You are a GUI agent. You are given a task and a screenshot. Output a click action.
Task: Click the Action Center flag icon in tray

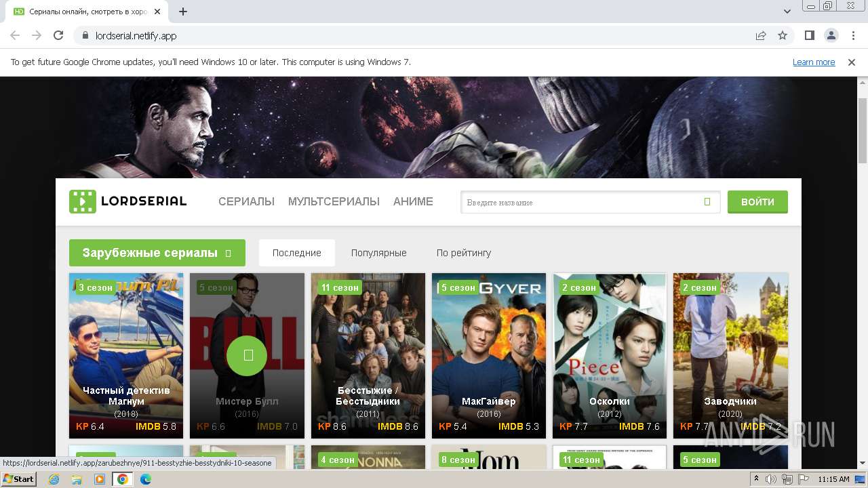tap(802, 479)
